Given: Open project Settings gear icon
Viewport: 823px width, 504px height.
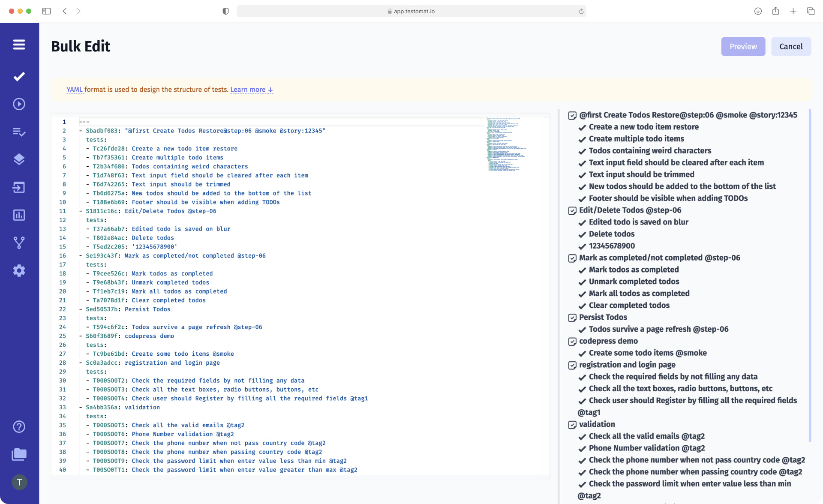Looking at the screenshot, I should tap(19, 270).
